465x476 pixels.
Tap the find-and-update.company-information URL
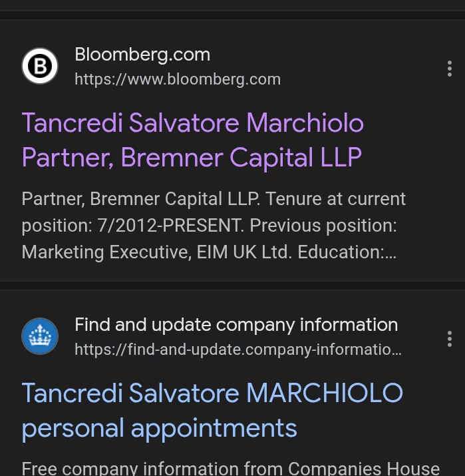coord(238,350)
